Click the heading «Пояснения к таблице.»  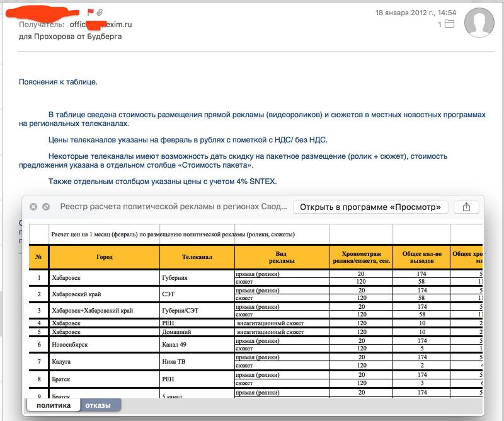pos(58,82)
